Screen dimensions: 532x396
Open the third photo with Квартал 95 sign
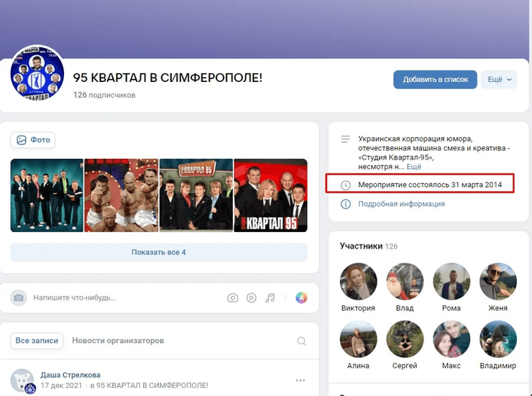[196, 195]
